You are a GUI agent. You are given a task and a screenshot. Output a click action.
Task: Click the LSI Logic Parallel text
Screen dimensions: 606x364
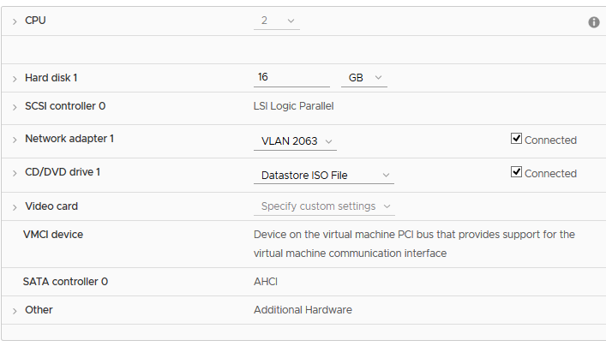click(x=294, y=106)
